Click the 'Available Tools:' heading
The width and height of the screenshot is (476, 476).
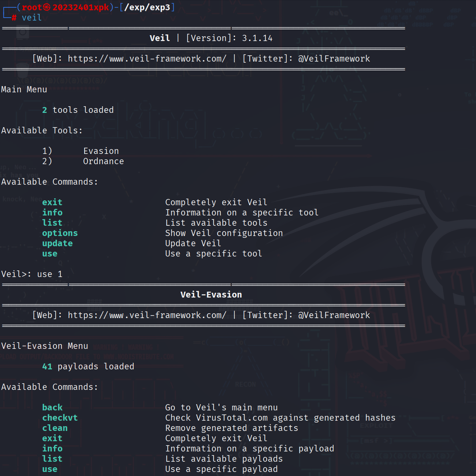(x=42, y=130)
